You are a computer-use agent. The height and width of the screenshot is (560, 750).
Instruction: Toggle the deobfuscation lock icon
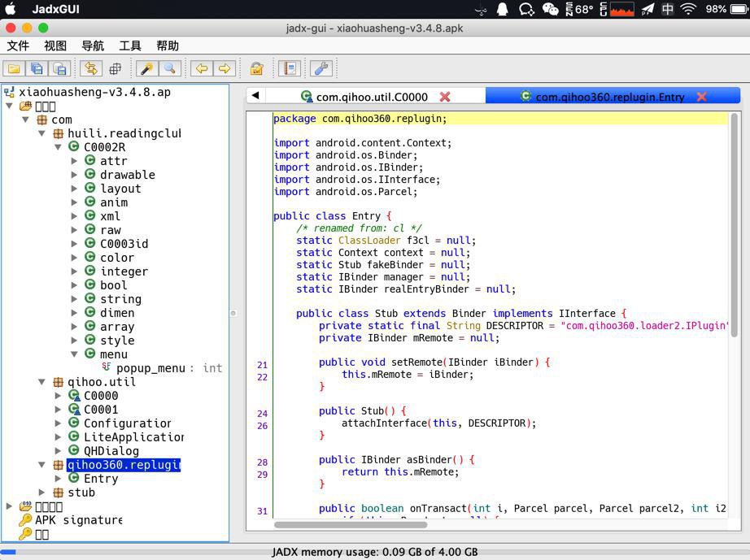click(256, 69)
